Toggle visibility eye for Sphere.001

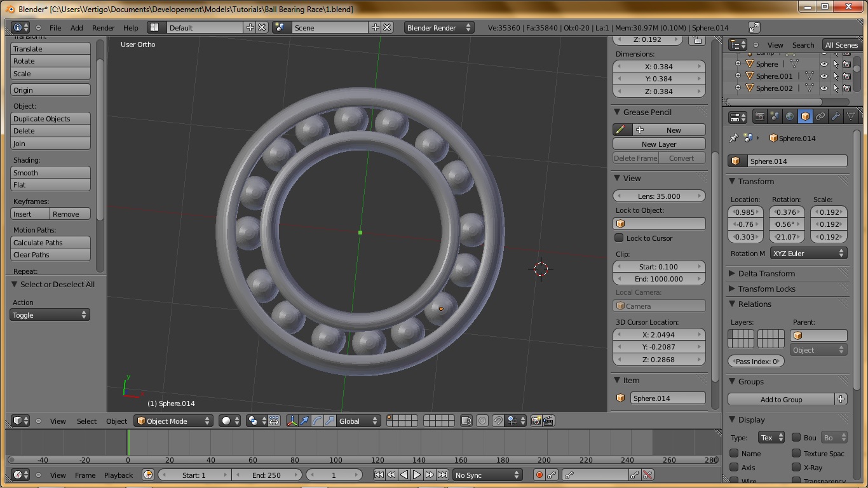click(824, 76)
